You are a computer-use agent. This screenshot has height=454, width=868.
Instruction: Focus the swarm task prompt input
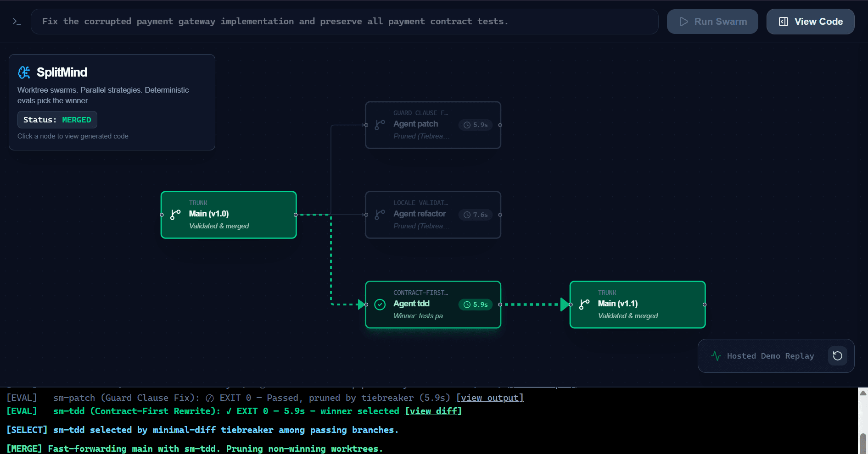[344, 22]
